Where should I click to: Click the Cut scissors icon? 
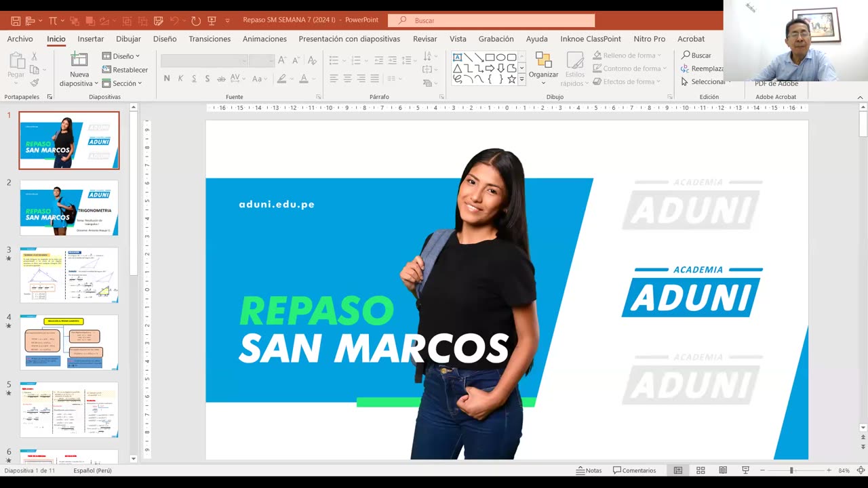coord(35,57)
